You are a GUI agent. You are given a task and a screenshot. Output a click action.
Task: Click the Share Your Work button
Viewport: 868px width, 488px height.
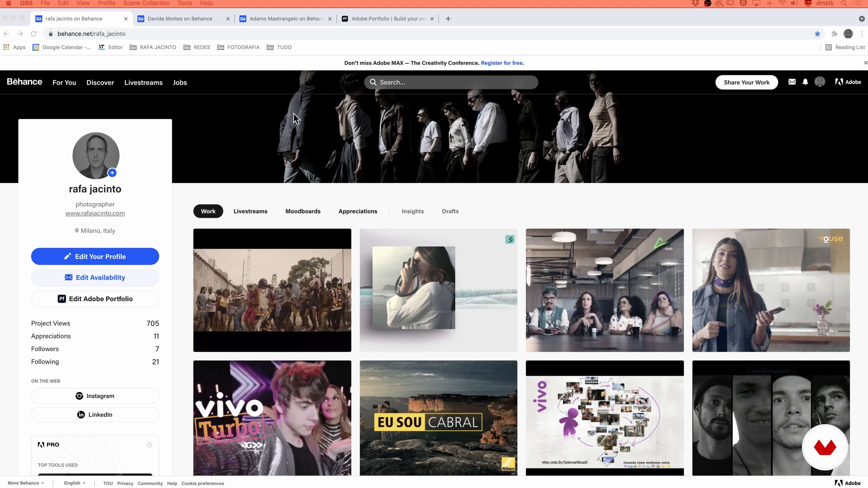click(747, 82)
